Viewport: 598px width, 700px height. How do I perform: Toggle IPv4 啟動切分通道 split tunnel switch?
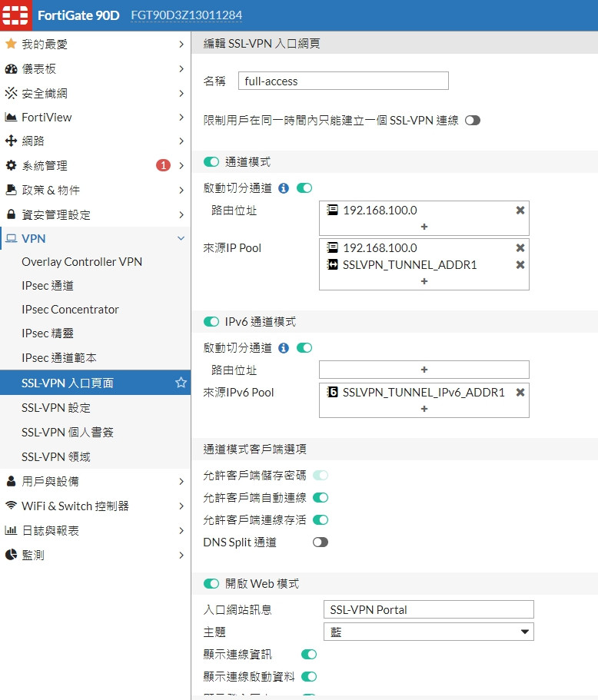304,188
